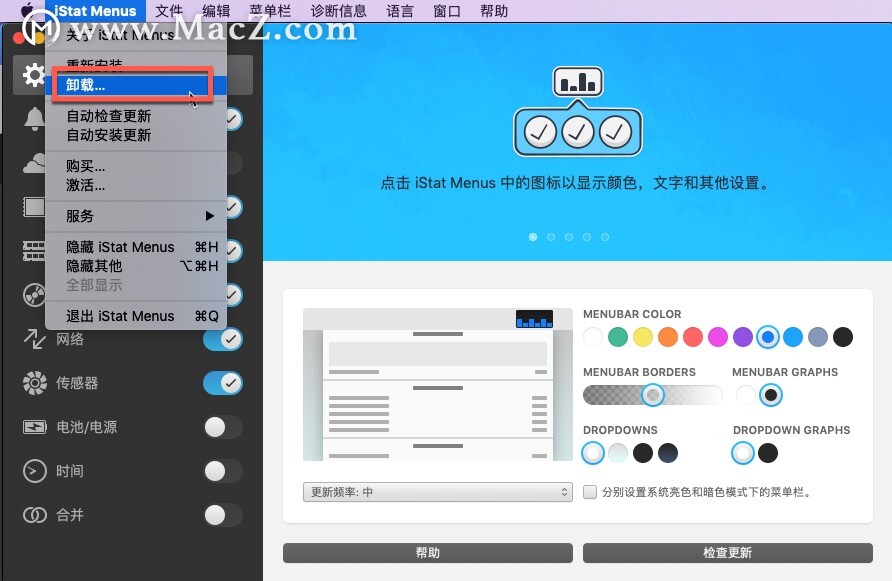Select the Disks icon in sidebar
Image resolution: width=892 pixels, height=581 pixels.
(34, 295)
